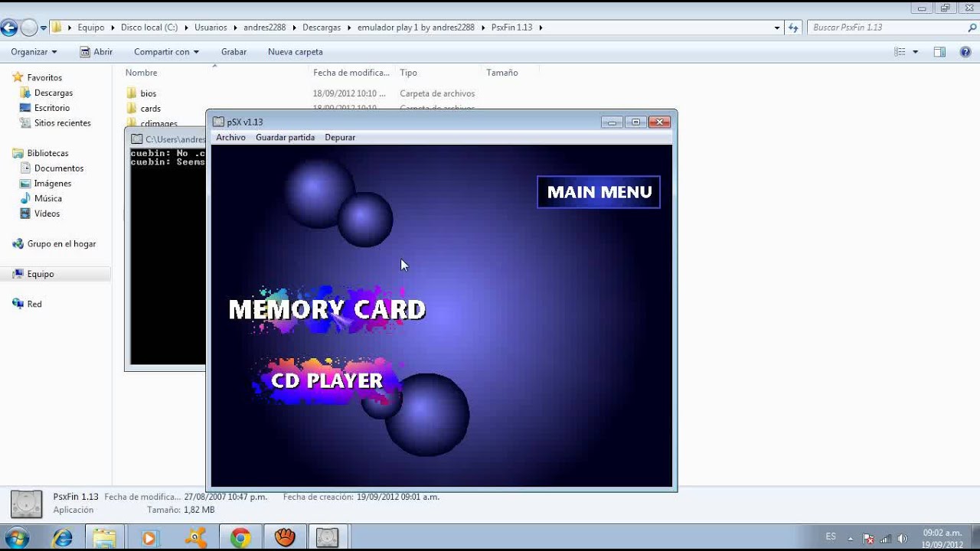This screenshot has height=551, width=980.
Task: Click the volume speaker tray icon
Action: 902,538
